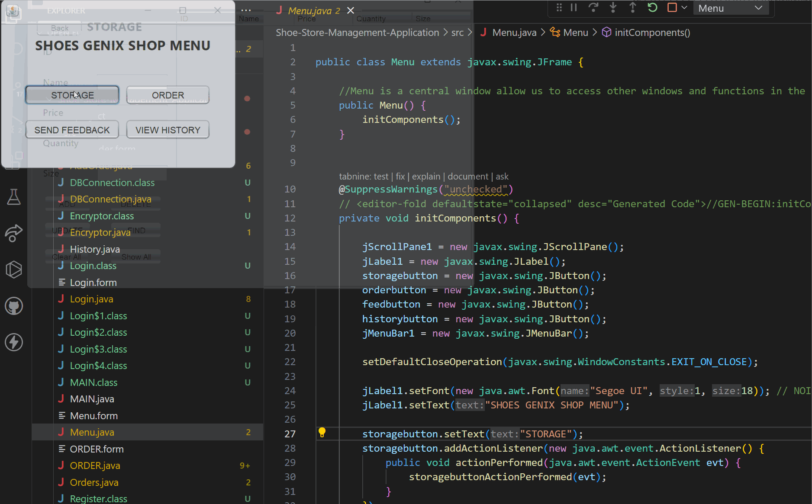Close the Menu.java tab
The width and height of the screenshot is (812, 504).
tap(351, 11)
